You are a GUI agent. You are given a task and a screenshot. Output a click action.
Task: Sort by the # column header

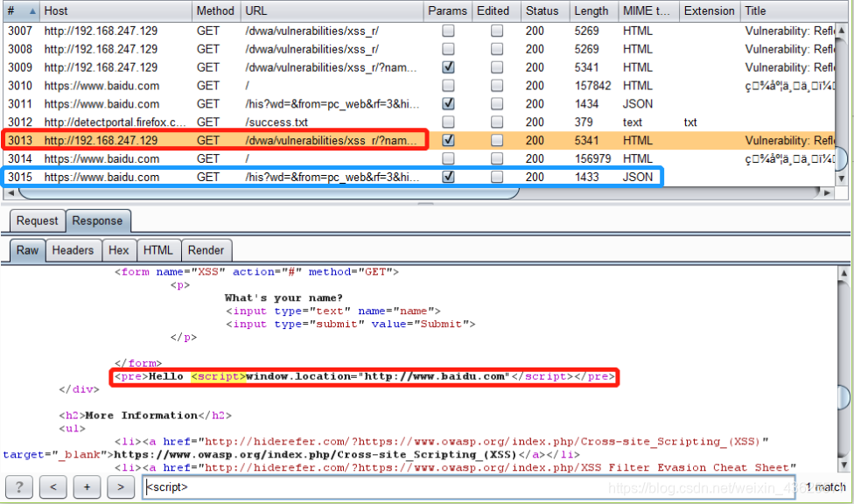coord(21,10)
